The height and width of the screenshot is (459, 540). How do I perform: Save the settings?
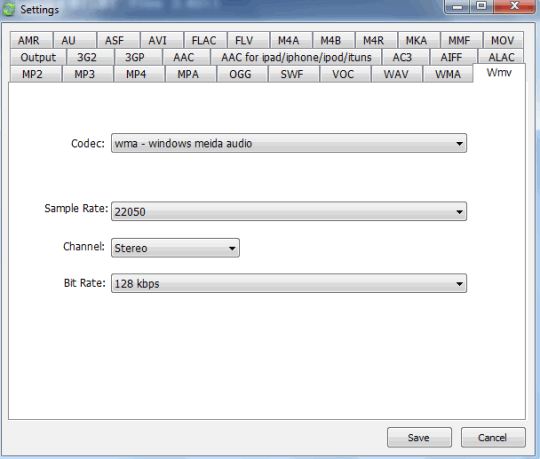click(x=419, y=437)
